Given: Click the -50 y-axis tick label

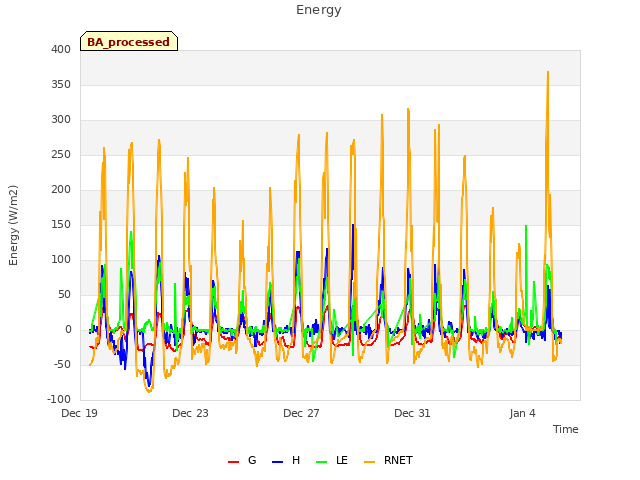Looking at the screenshot, I should click(x=62, y=364).
